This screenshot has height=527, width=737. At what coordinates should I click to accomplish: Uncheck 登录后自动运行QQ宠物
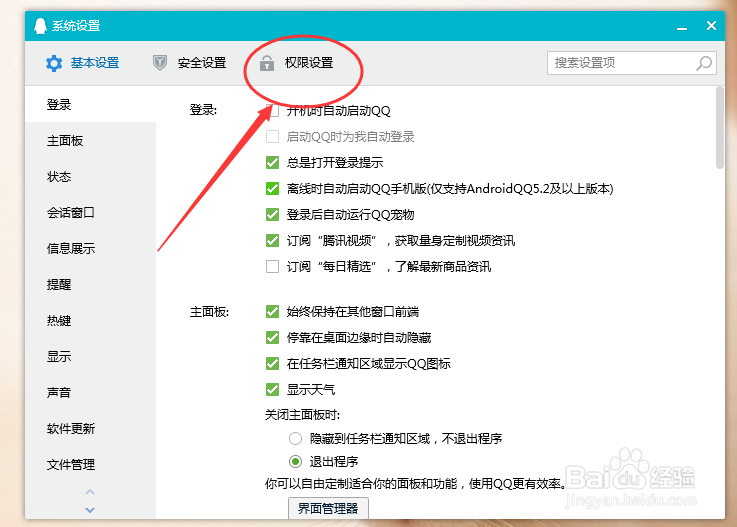[x=273, y=215]
